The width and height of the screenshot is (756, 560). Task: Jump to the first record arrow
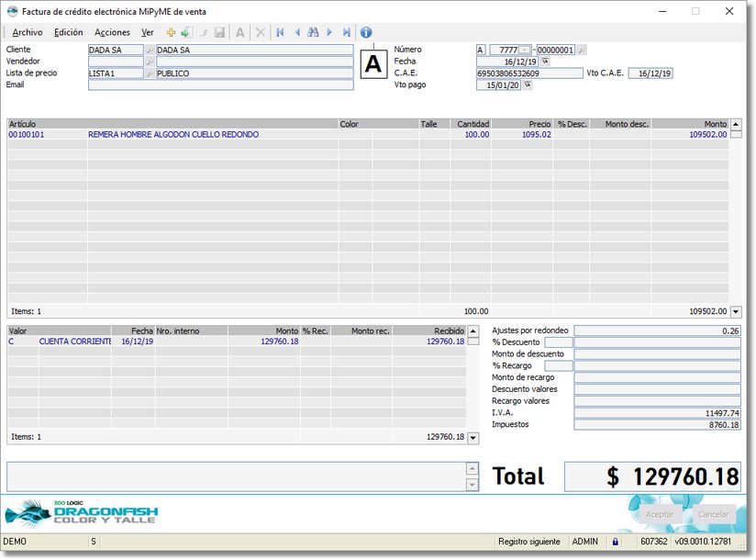tap(280, 32)
